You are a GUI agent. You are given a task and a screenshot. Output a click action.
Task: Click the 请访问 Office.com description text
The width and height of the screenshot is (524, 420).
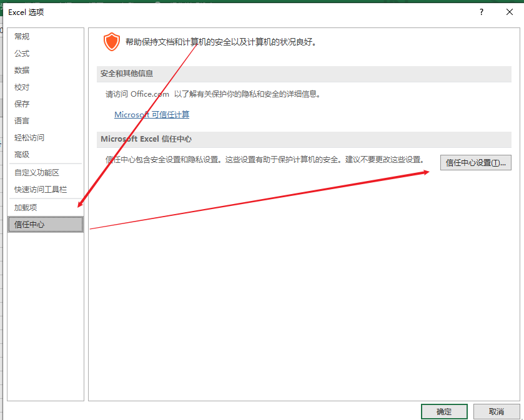pos(213,94)
